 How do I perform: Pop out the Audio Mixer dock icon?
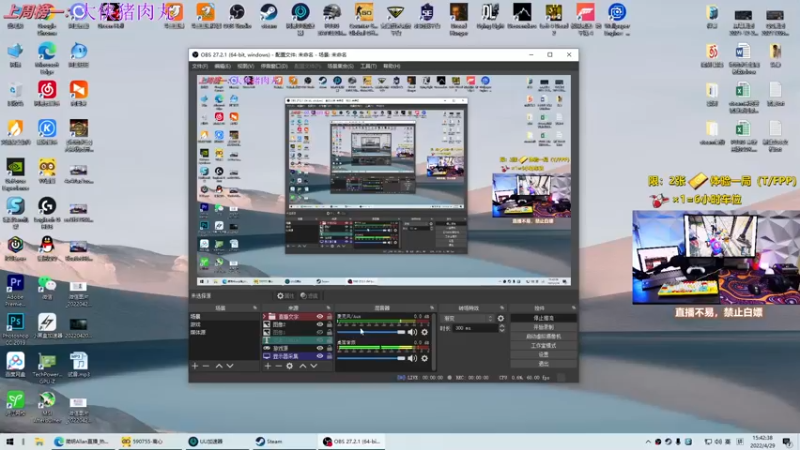(x=432, y=308)
